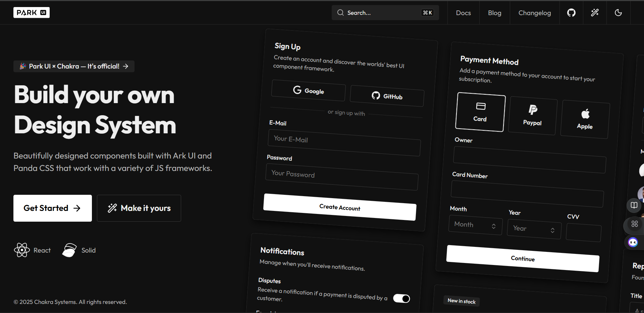644x313 pixels.
Task: Select the Card payment option
Action: tap(480, 112)
